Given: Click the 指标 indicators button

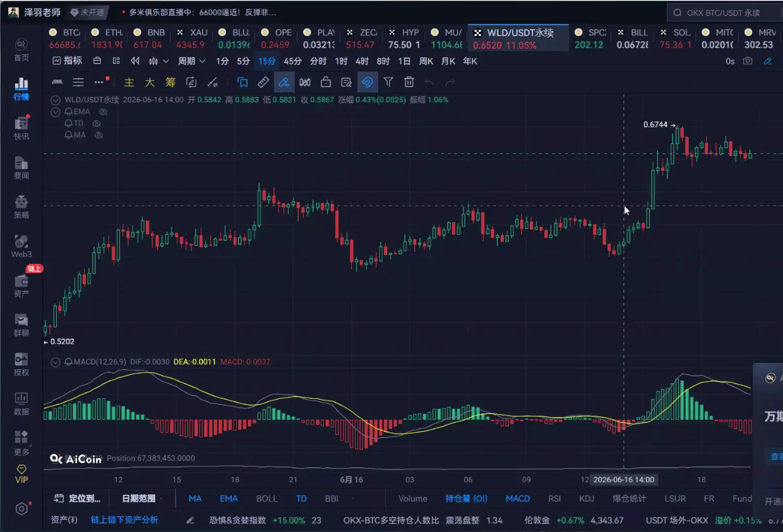Looking at the screenshot, I should [x=68, y=61].
